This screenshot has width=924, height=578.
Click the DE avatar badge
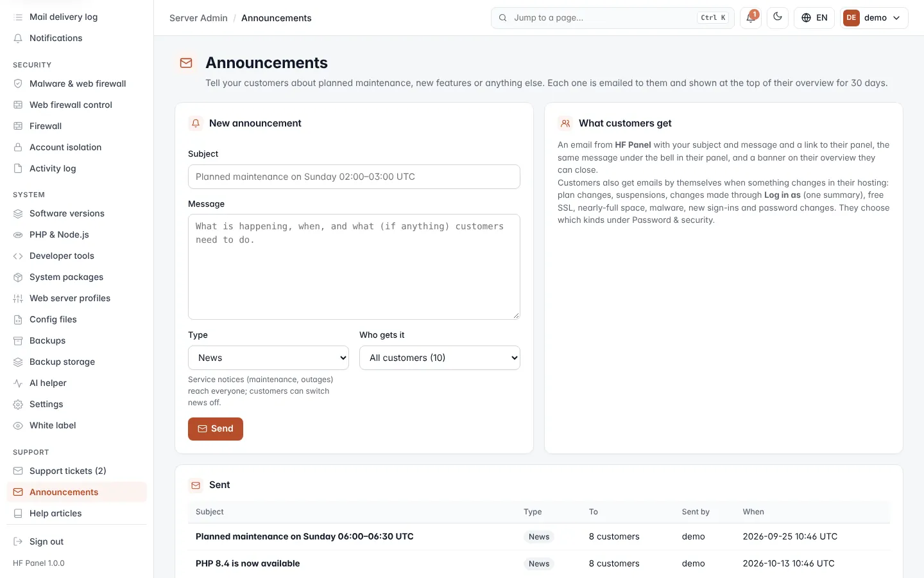click(x=851, y=18)
